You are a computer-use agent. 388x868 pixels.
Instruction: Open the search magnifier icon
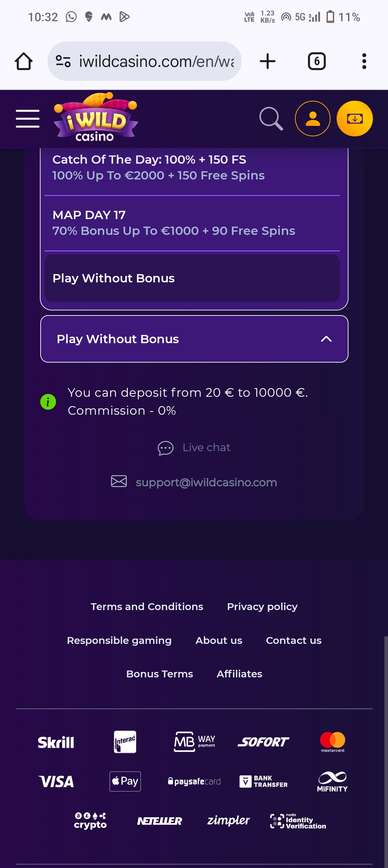click(x=271, y=119)
